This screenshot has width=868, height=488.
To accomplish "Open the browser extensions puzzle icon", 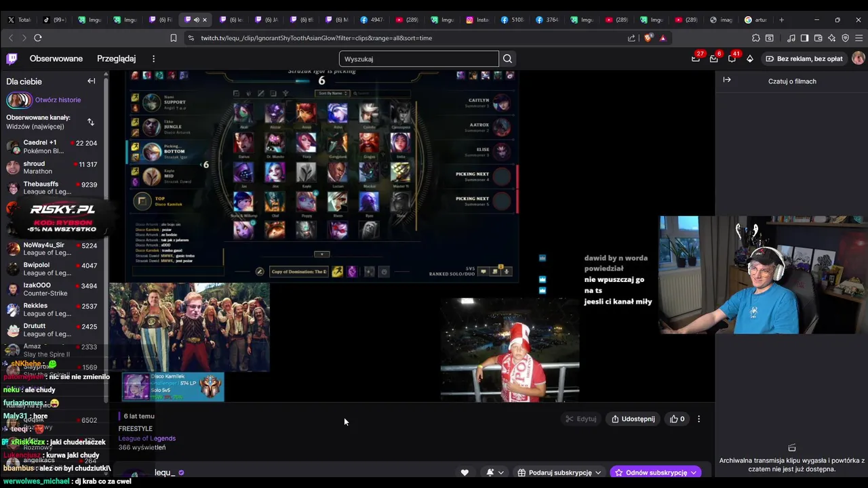I will tap(756, 38).
